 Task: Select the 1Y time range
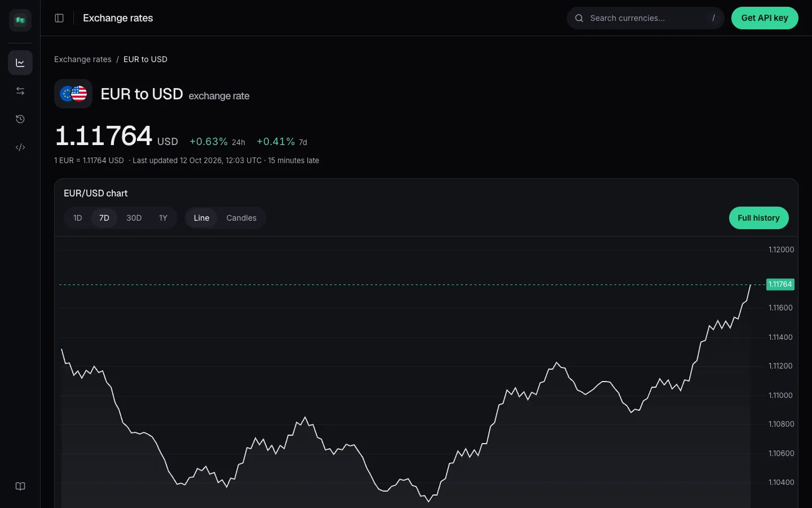click(163, 218)
